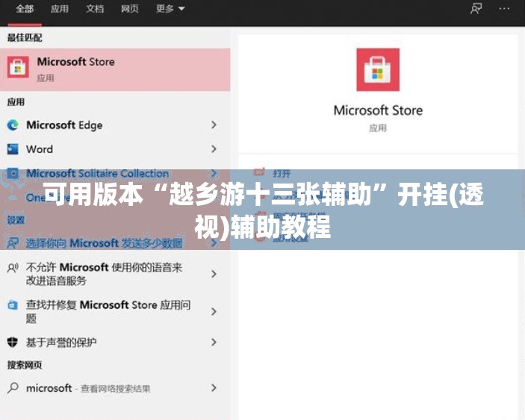Click the troubleshoot icon beside 查找并修复
525x420 pixels.
[x=13, y=305]
